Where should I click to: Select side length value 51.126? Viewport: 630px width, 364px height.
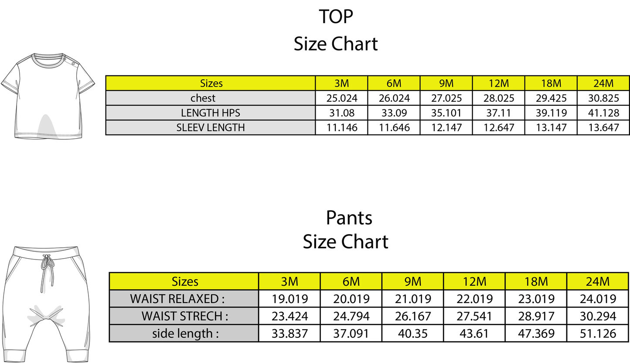click(598, 334)
